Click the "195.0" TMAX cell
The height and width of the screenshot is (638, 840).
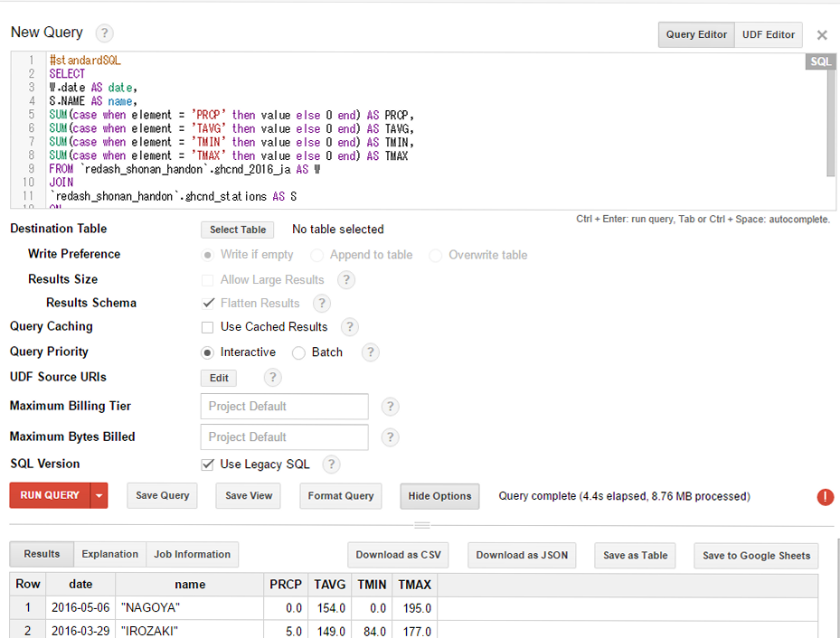[x=415, y=608]
